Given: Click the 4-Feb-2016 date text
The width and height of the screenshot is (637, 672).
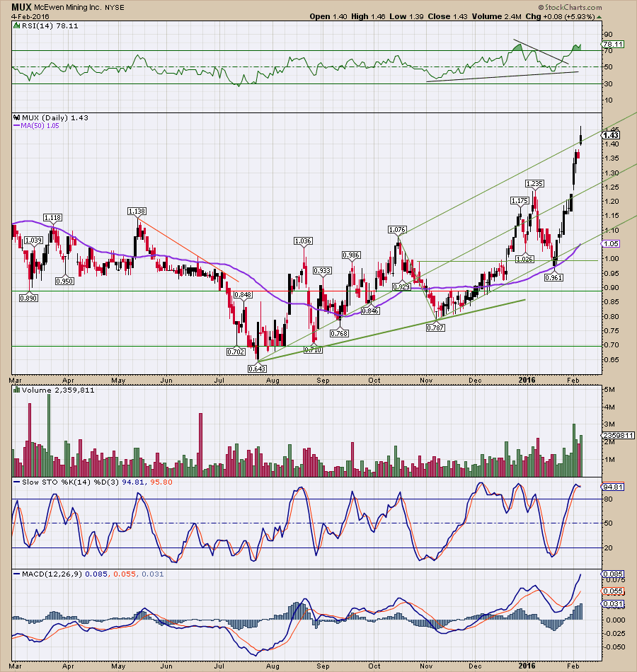Looking at the screenshot, I should pos(30,17).
